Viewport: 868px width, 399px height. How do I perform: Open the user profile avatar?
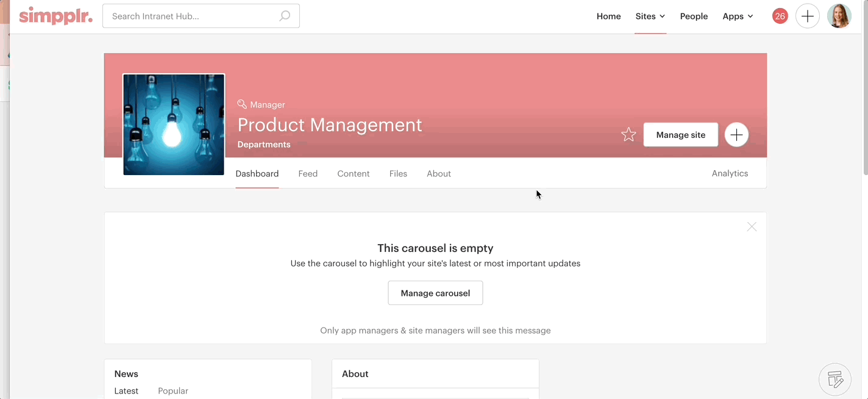click(x=839, y=16)
